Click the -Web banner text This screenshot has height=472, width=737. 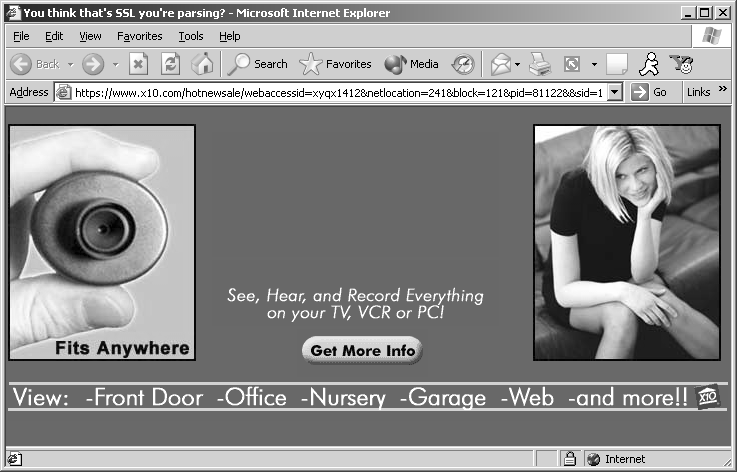pyautogui.click(x=527, y=398)
